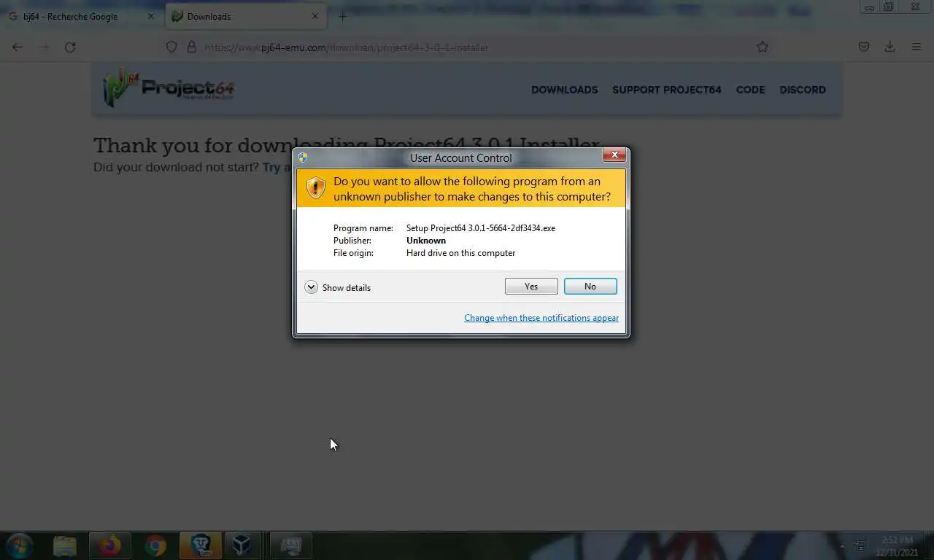Close the User Account Control dialog
This screenshot has height=560, width=934.
pos(614,155)
